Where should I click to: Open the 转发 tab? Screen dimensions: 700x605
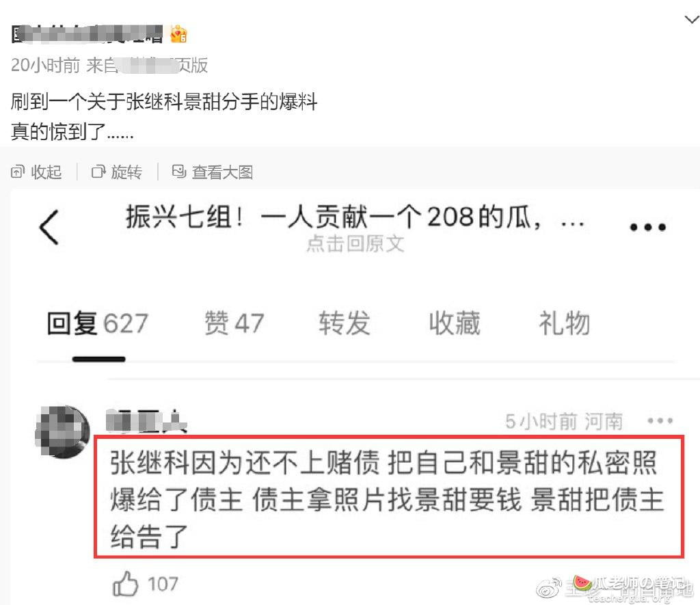click(345, 323)
